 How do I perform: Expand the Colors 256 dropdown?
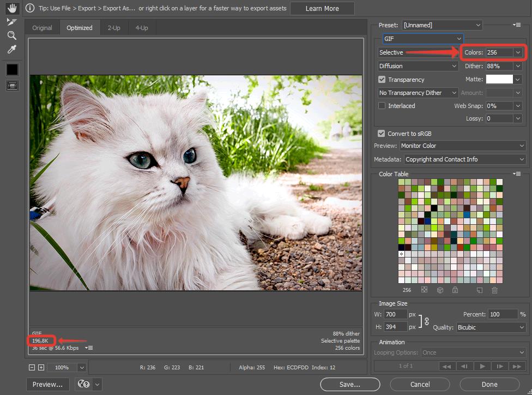point(518,52)
